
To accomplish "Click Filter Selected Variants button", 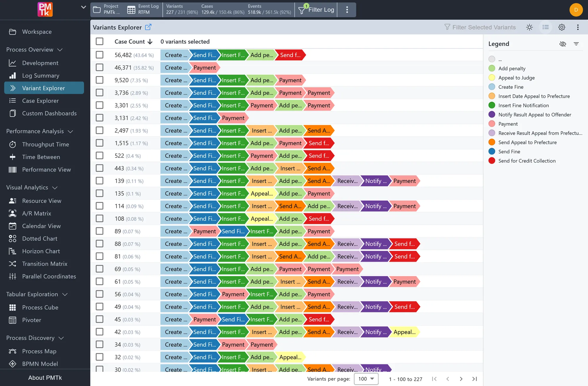I will pos(480,27).
